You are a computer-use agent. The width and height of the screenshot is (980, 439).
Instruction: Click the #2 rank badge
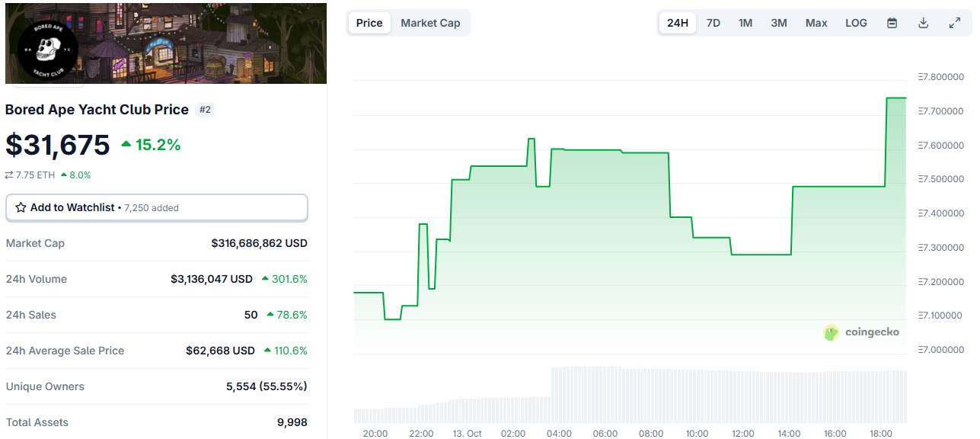coord(205,110)
